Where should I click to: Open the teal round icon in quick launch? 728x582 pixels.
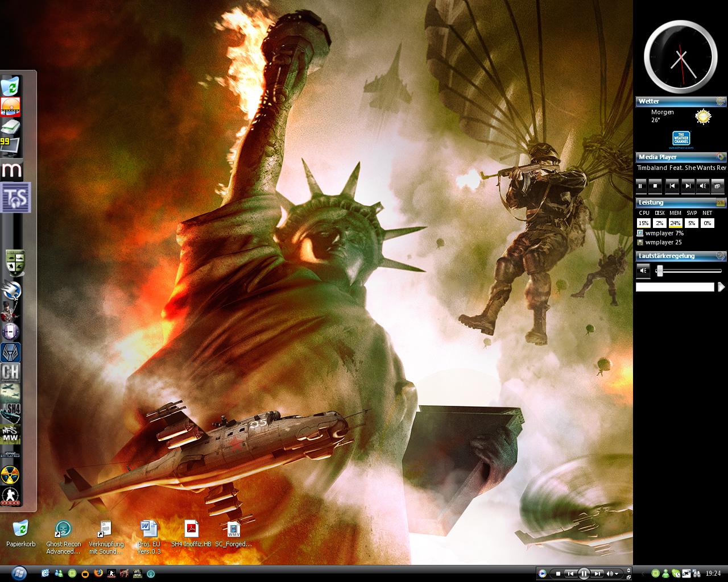click(x=151, y=573)
